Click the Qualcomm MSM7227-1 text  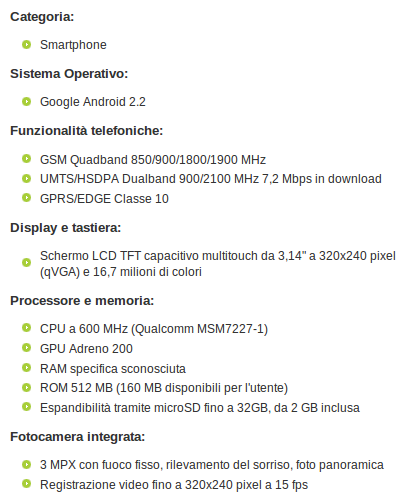200,329
